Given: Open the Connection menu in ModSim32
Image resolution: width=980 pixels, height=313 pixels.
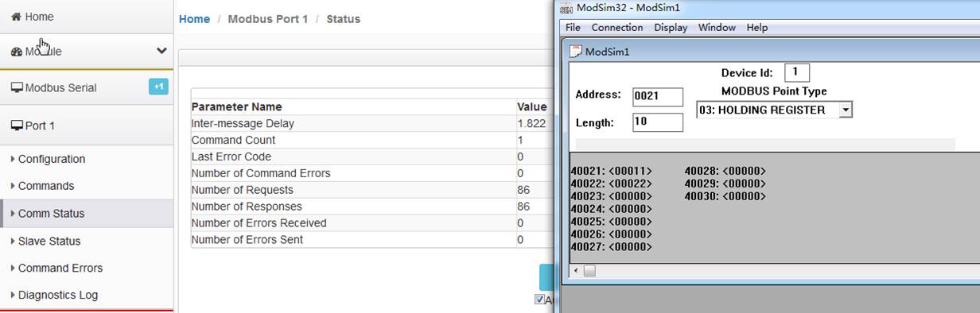Looking at the screenshot, I should pos(617,27).
